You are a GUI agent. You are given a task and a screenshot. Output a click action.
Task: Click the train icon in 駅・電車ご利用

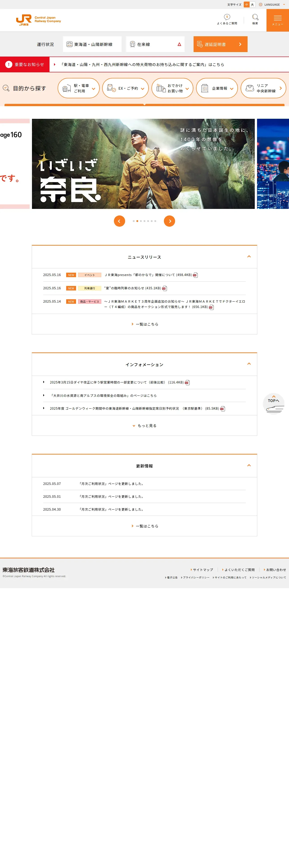[67, 88]
